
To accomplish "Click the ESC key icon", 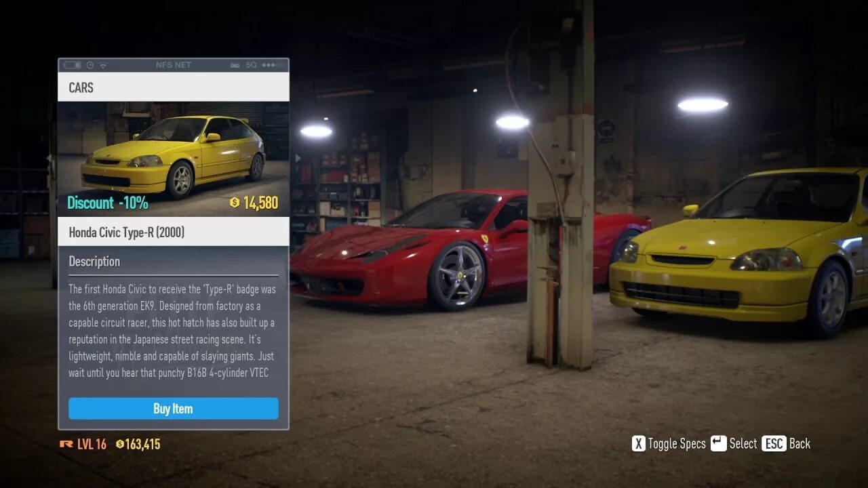I will [x=774, y=443].
